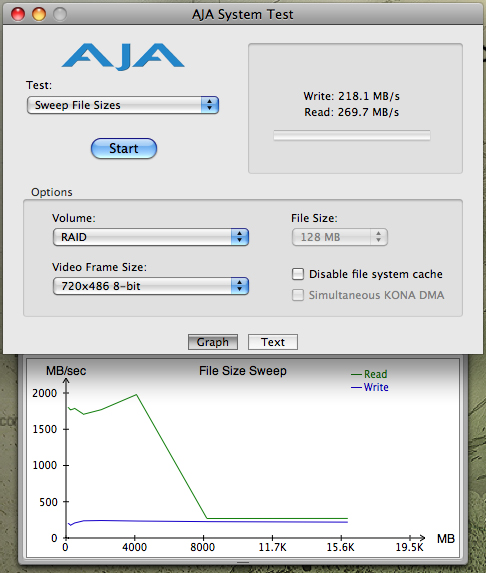Click the Write legend entry in graph
Image resolution: width=486 pixels, height=573 pixels.
coord(369,387)
